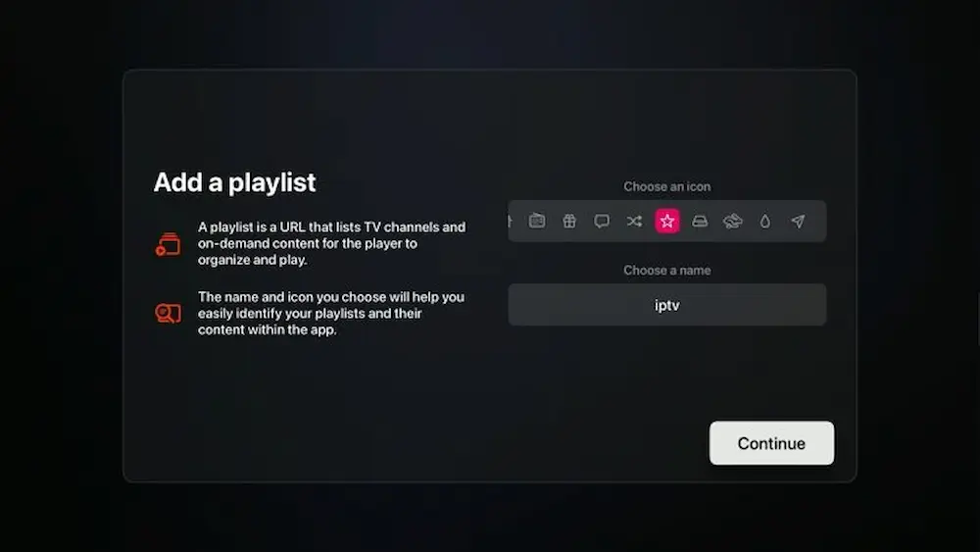The image size is (980, 552).
Task: Select the radio icon for the playlist
Action: tap(537, 222)
